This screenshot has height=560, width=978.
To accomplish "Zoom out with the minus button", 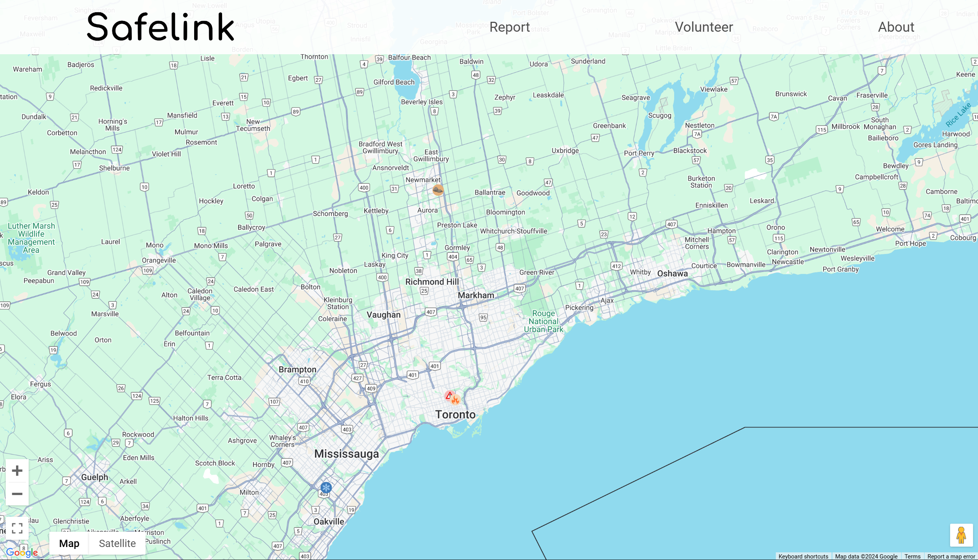I will pyautogui.click(x=17, y=494).
